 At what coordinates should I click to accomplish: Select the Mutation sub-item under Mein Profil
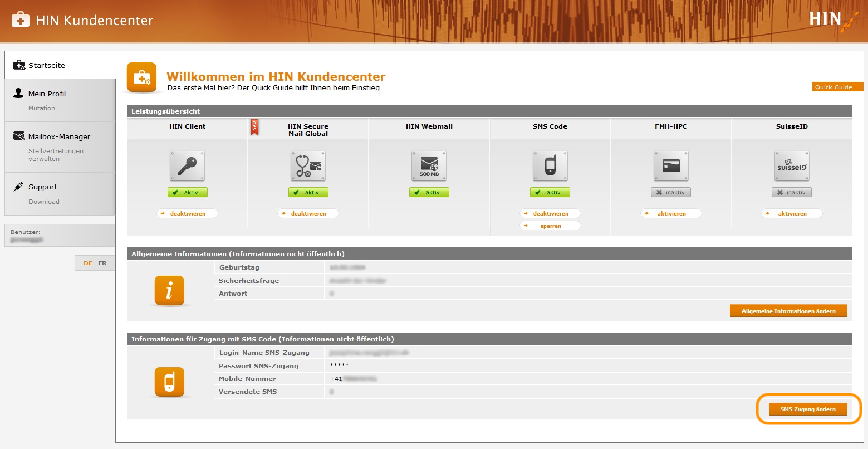point(42,108)
